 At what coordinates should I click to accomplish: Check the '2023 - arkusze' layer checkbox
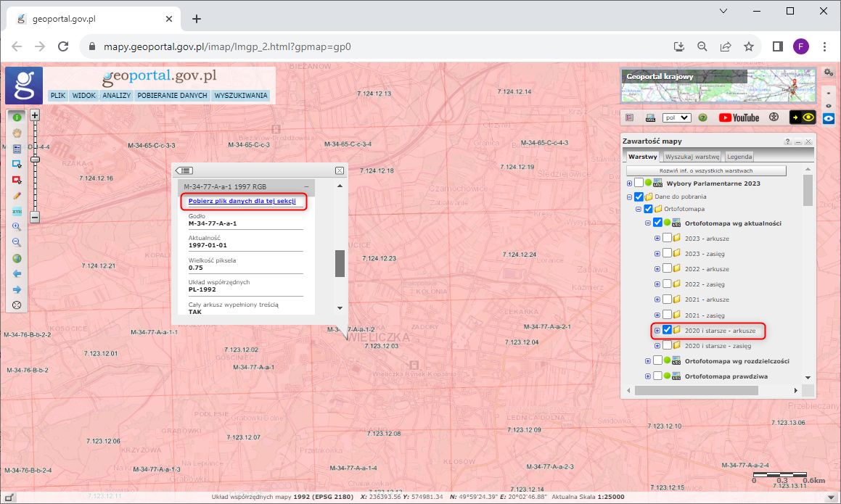tap(667, 238)
